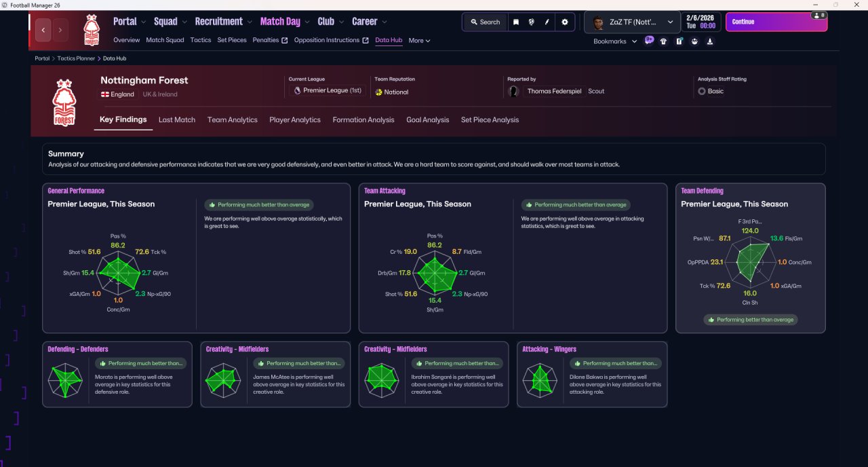Open the Set Pieces submenu link
Screen dimensions: 868x467
[232, 40]
